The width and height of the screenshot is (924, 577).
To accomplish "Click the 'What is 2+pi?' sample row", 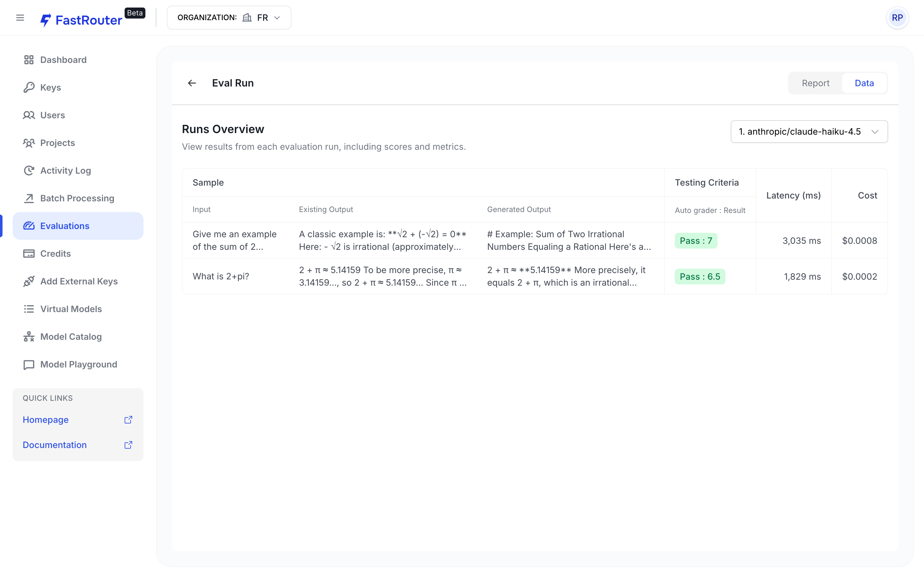I will point(221,276).
